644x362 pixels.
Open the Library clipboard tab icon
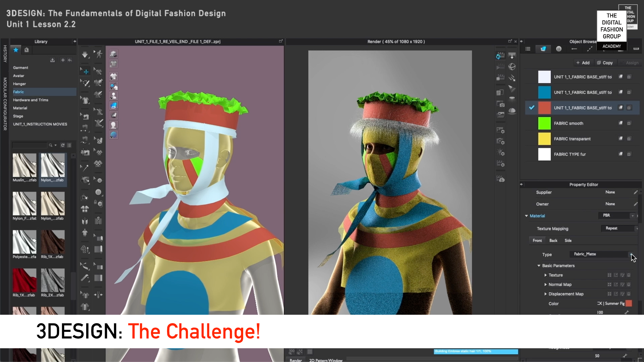[26, 50]
